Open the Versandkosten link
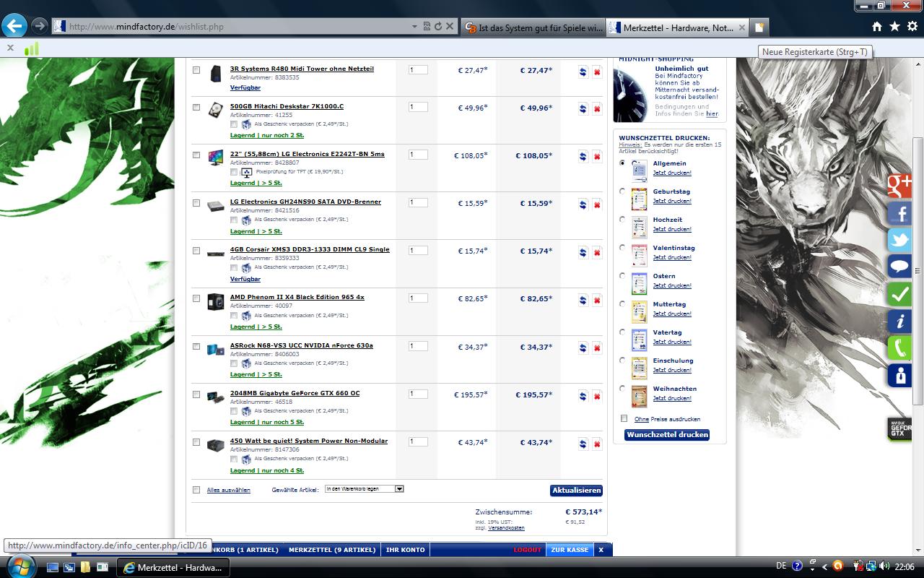Viewport: 924px width, 578px height. [x=506, y=528]
